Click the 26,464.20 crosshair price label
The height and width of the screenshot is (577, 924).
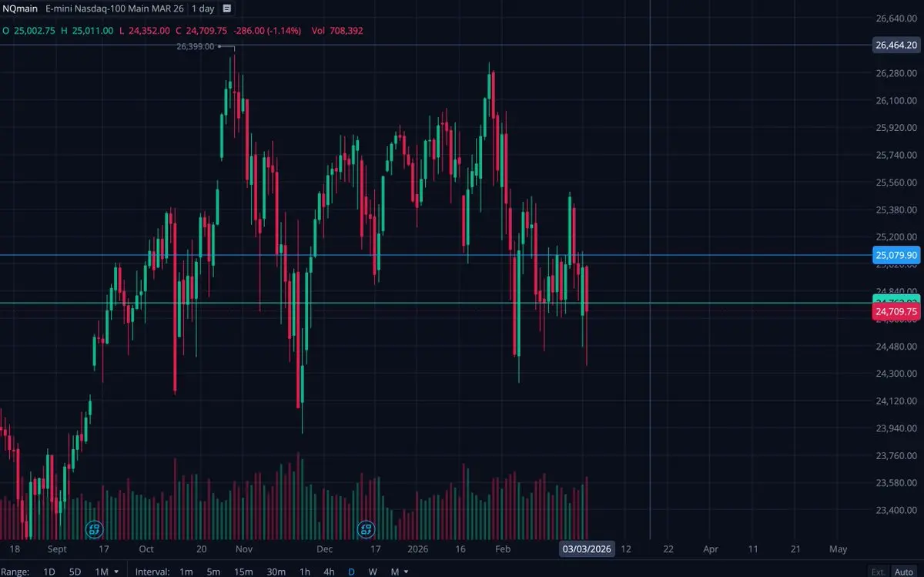(896, 45)
